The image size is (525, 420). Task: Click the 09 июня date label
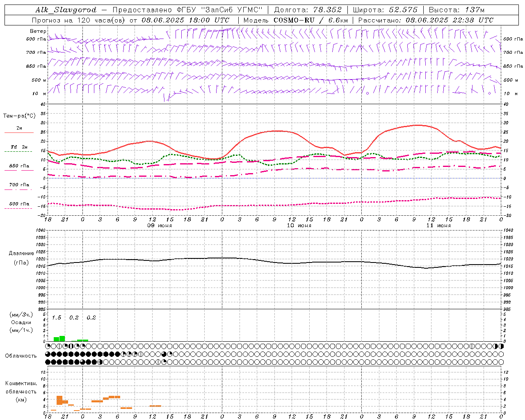(x=160, y=226)
